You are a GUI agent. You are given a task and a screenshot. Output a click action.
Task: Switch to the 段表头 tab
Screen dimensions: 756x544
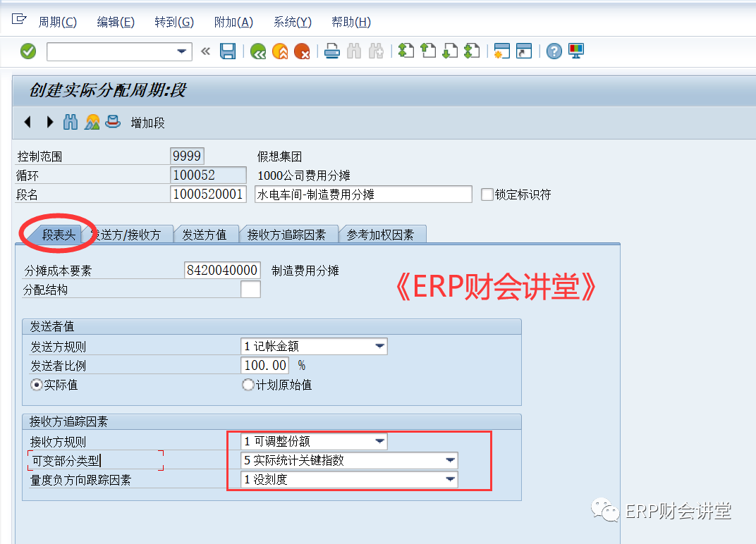point(59,235)
